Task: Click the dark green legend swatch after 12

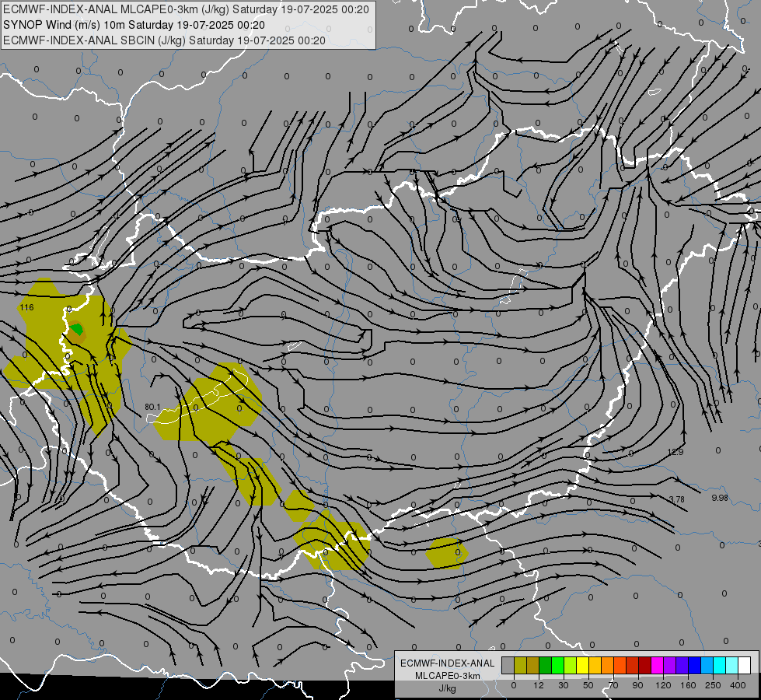Action: (546, 665)
